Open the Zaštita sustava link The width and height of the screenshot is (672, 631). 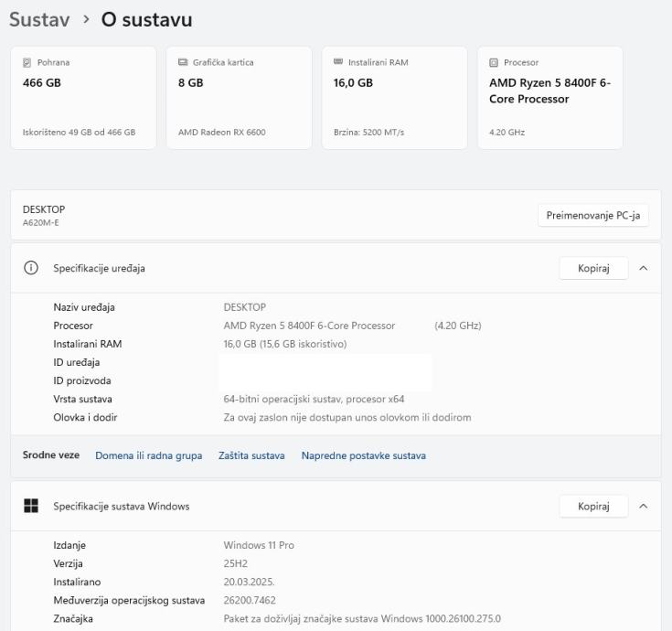251,455
